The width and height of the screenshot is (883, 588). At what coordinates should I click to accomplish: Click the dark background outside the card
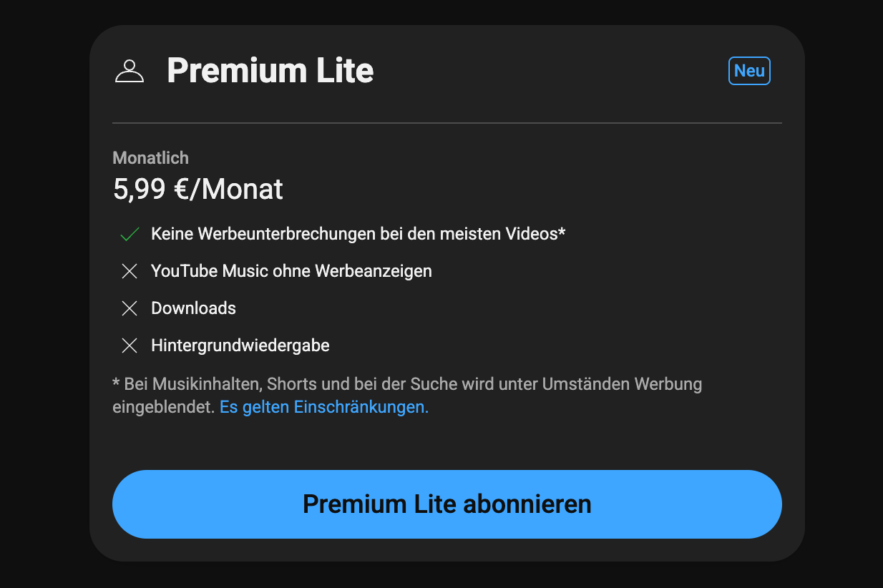pyautogui.click(x=43, y=286)
